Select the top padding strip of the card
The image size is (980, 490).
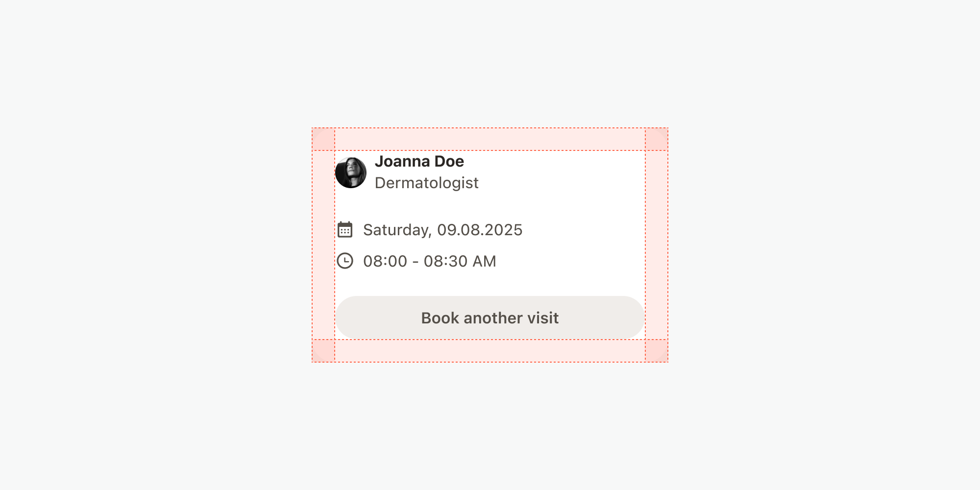click(x=490, y=139)
